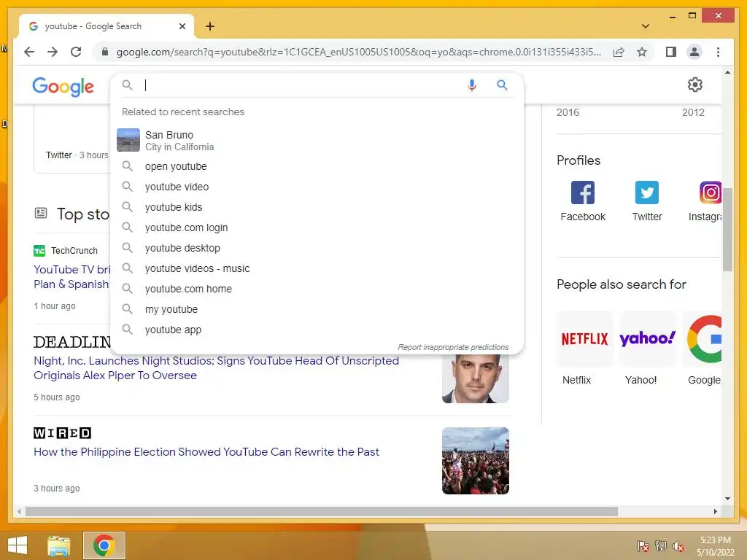Choose 'youtube desktop' suggestion
The image size is (747, 560).
pyautogui.click(x=317, y=248)
